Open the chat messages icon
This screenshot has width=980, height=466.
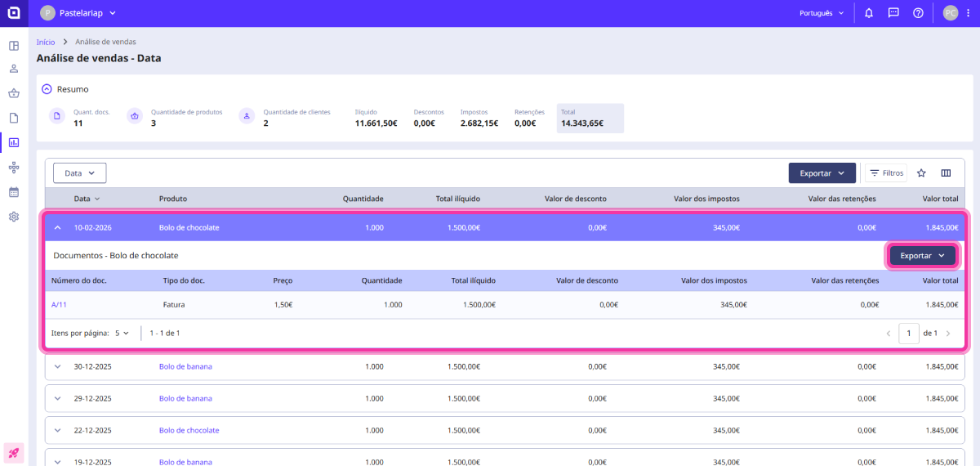pyautogui.click(x=893, y=13)
